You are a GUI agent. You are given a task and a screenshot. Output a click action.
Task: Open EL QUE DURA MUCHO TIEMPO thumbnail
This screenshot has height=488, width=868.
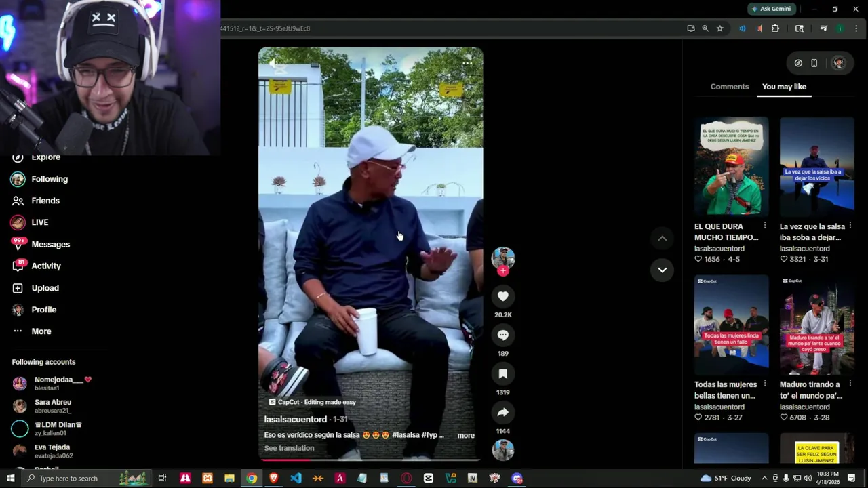[x=731, y=167]
